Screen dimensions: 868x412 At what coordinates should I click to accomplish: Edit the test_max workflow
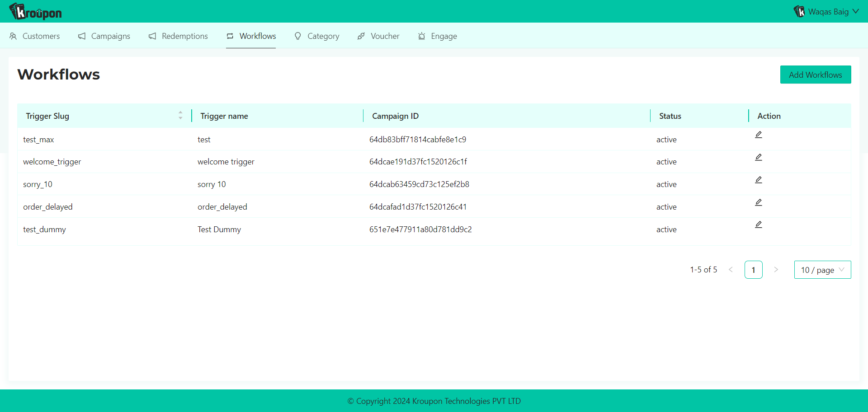pos(759,135)
